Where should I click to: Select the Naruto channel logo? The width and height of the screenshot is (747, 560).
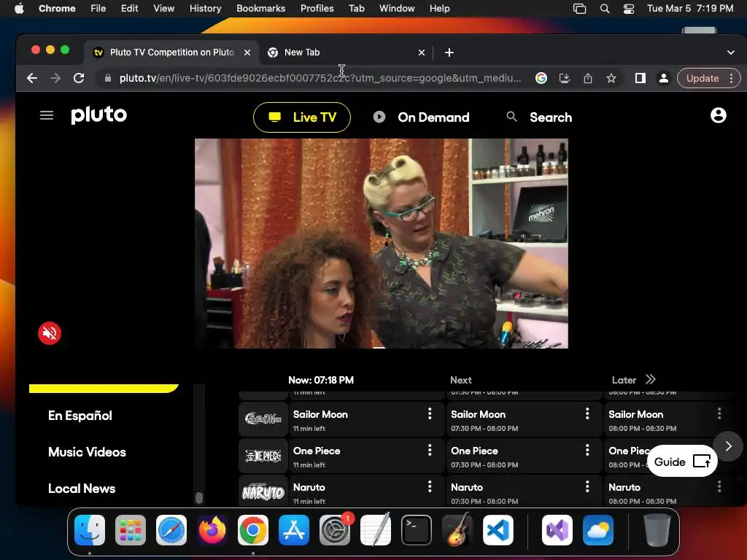pyautogui.click(x=263, y=491)
